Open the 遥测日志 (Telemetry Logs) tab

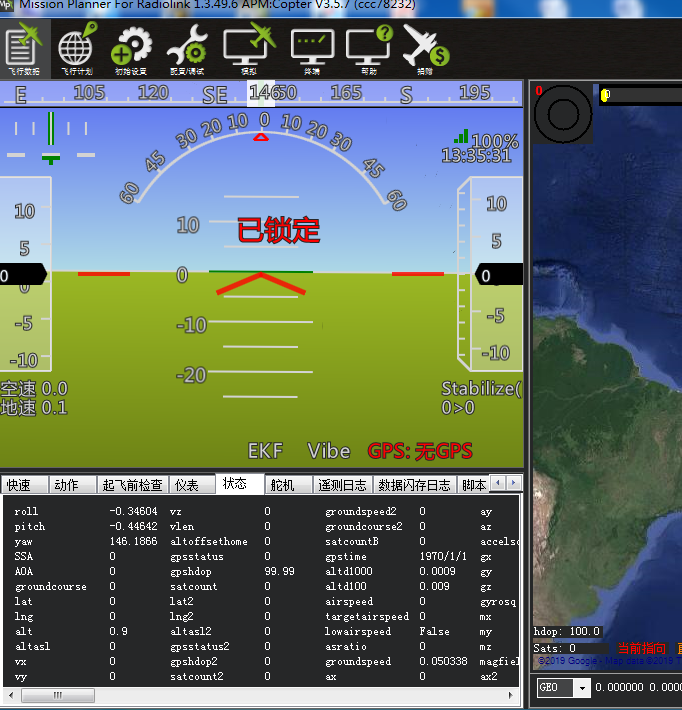coord(342,485)
